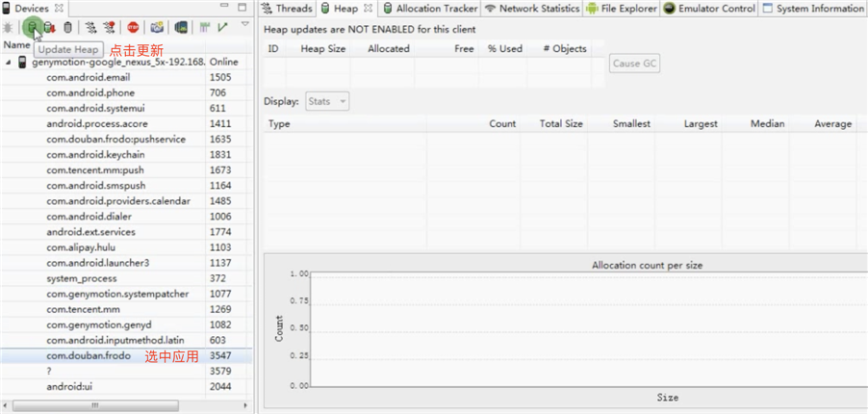Click PID value 3579 of the ? process
The height and width of the screenshot is (414, 868).
point(220,372)
